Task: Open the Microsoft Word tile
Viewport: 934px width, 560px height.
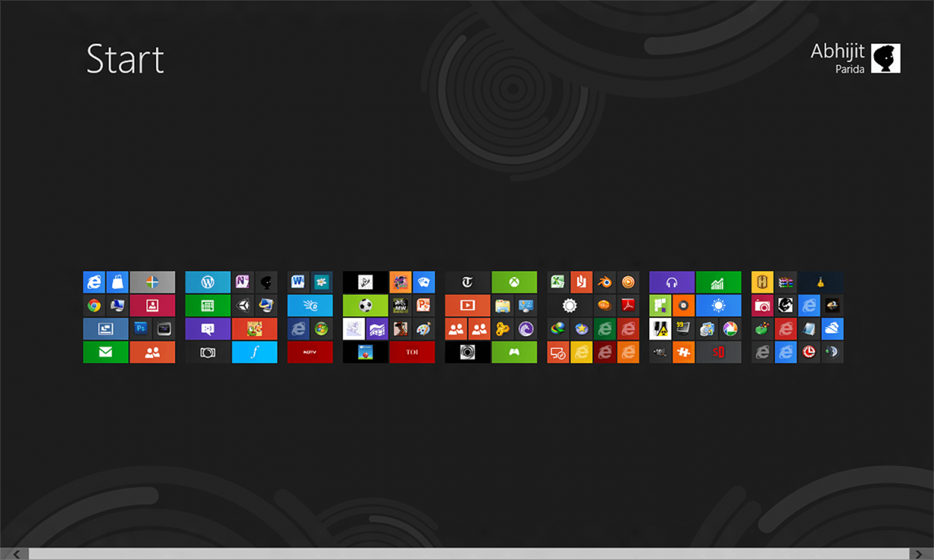Action: coord(298,282)
